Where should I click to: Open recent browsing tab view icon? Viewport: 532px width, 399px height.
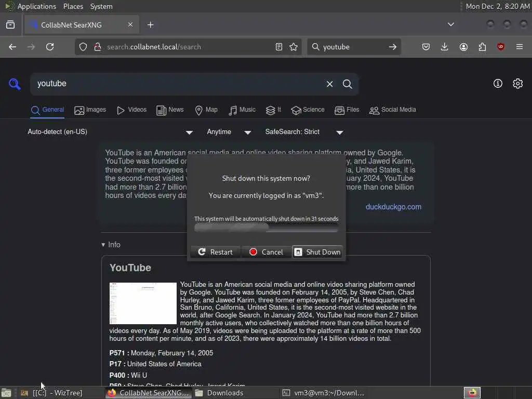(10, 25)
